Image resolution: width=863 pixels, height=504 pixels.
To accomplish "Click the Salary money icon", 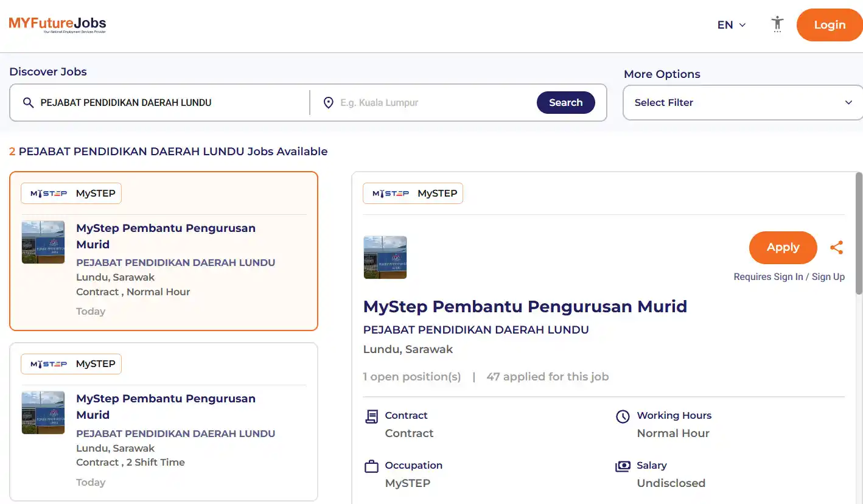I will pos(623,467).
